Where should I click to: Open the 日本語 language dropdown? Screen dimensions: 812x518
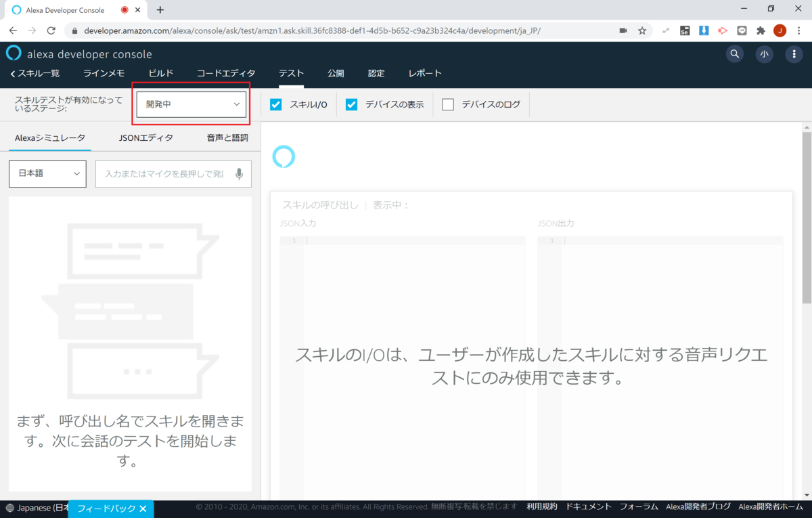[x=47, y=174]
